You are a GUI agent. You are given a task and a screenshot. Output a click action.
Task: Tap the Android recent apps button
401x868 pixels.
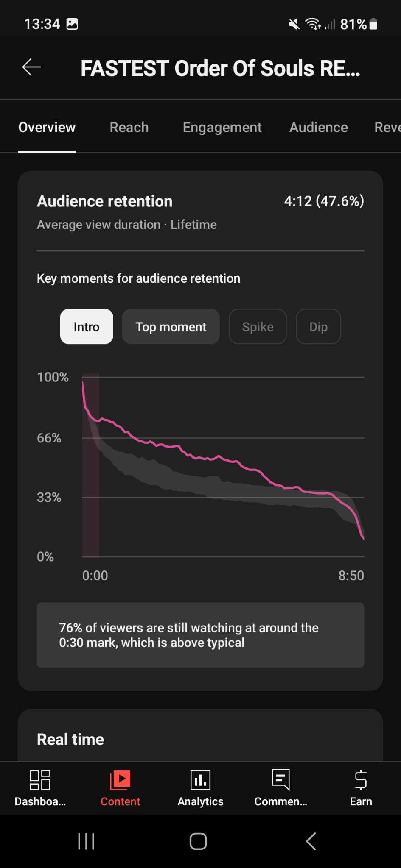pyautogui.click(x=86, y=841)
